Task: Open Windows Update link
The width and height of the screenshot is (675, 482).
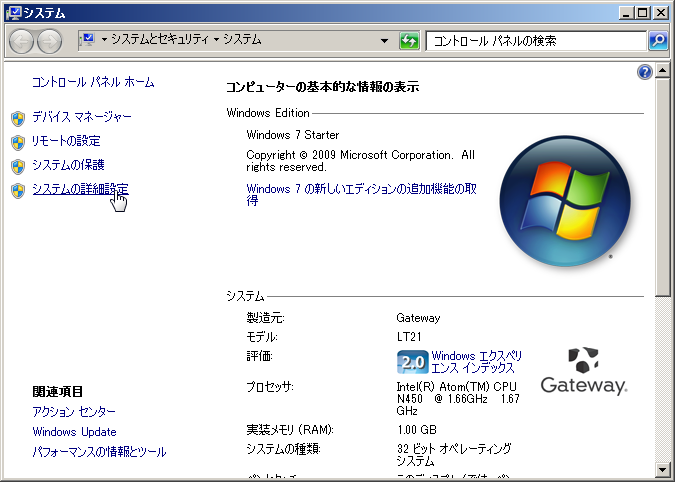Action: (74, 432)
